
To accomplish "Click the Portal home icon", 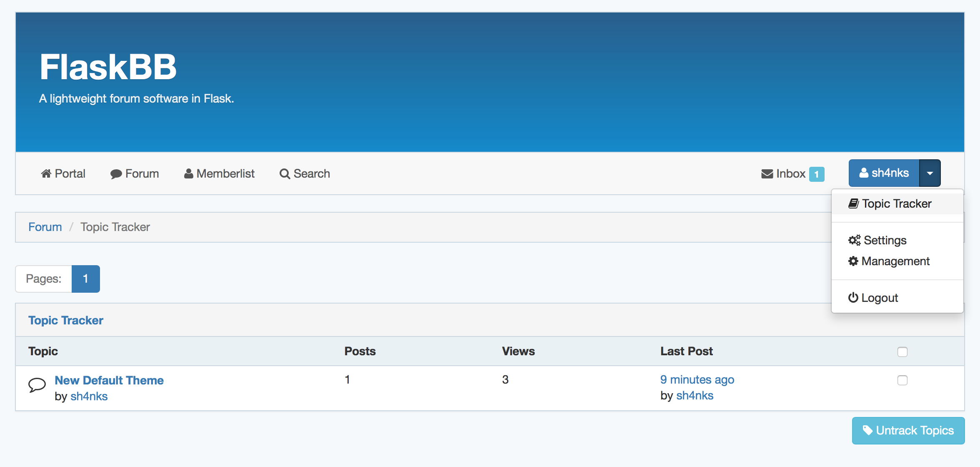I will coord(46,173).
